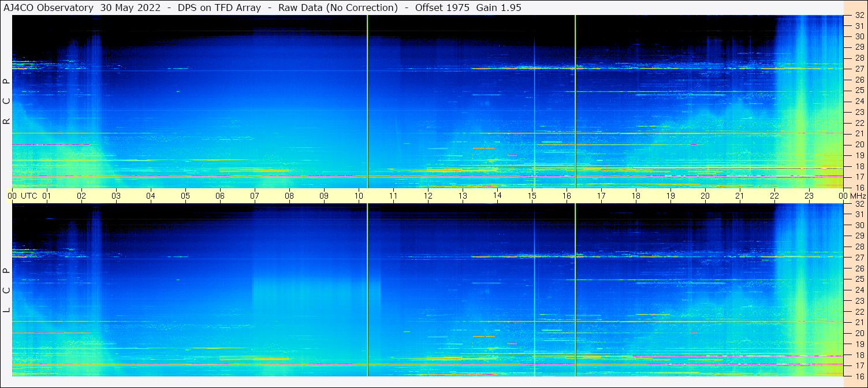Click the green vertical marker after 16 UTC in RCP panel
Viewport: 868px width, 388px height.
click(x=575, y=101)
